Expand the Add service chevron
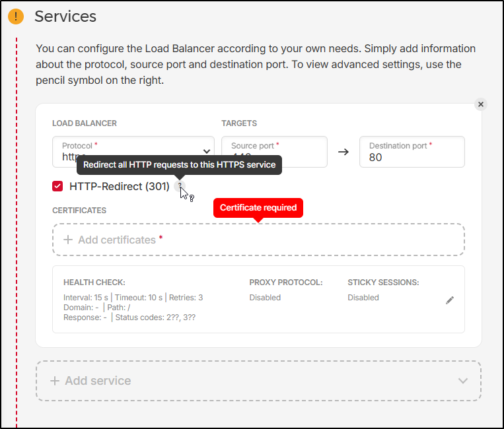 (x=462, y=381)
